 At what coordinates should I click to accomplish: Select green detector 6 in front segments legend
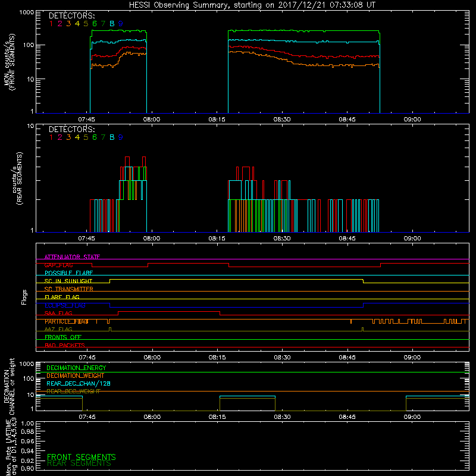(x=95, y=24)
